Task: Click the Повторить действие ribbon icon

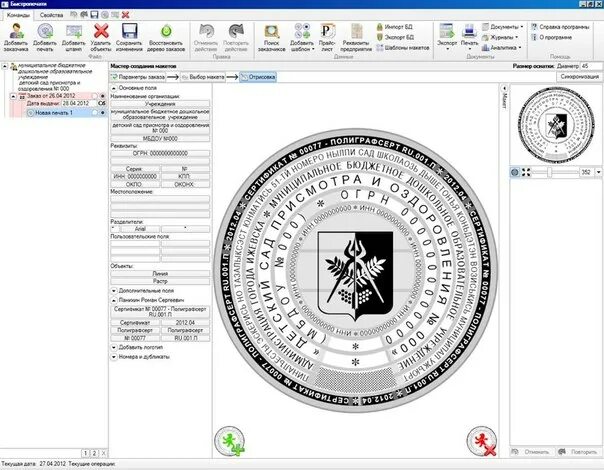Action: click(236, 31)
